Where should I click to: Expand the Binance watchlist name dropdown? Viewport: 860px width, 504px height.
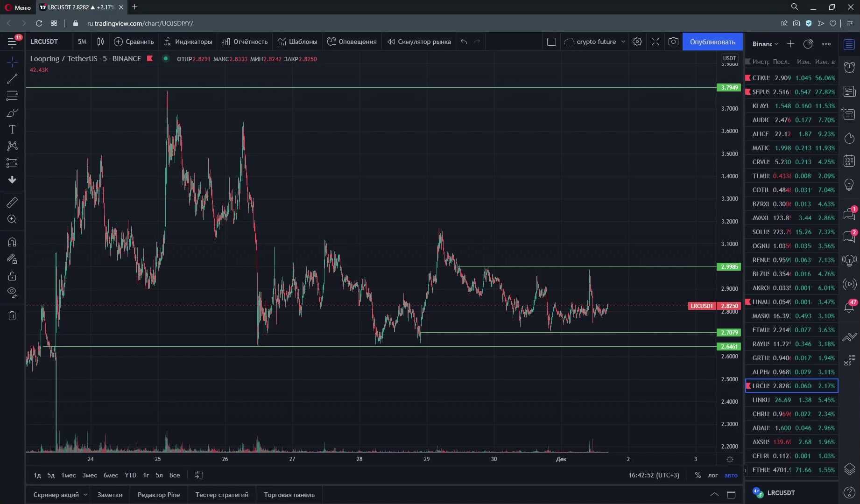click(765, 43)
